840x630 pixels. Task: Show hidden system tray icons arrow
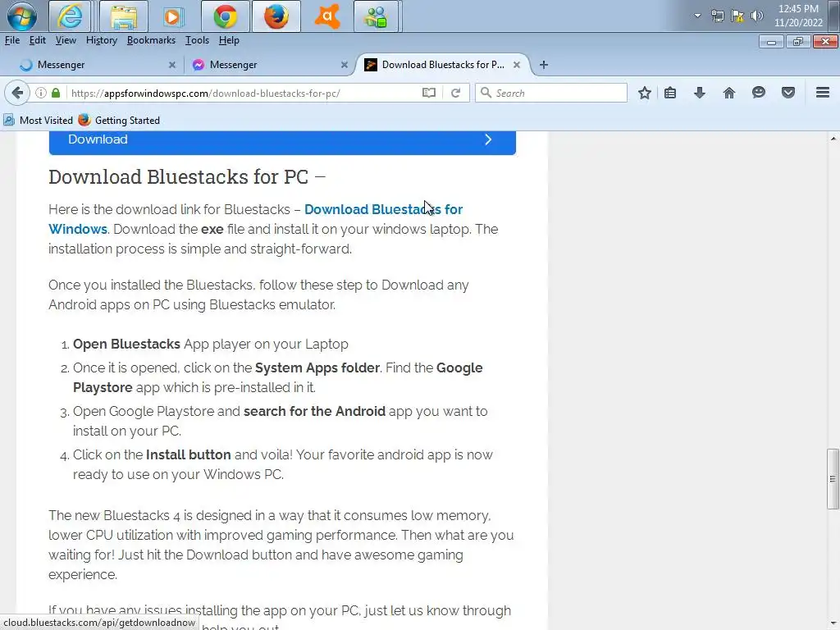(x=697, y=16)
